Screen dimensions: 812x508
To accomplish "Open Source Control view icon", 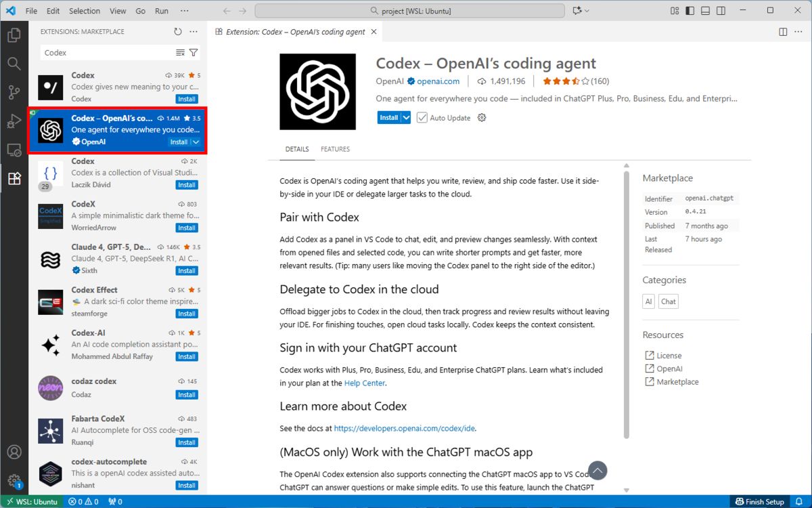I will 14,93.
